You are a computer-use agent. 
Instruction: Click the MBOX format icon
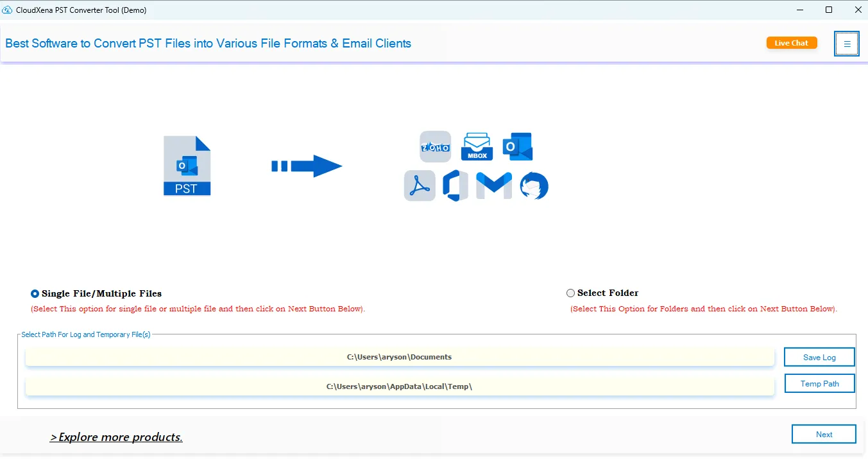476,147
